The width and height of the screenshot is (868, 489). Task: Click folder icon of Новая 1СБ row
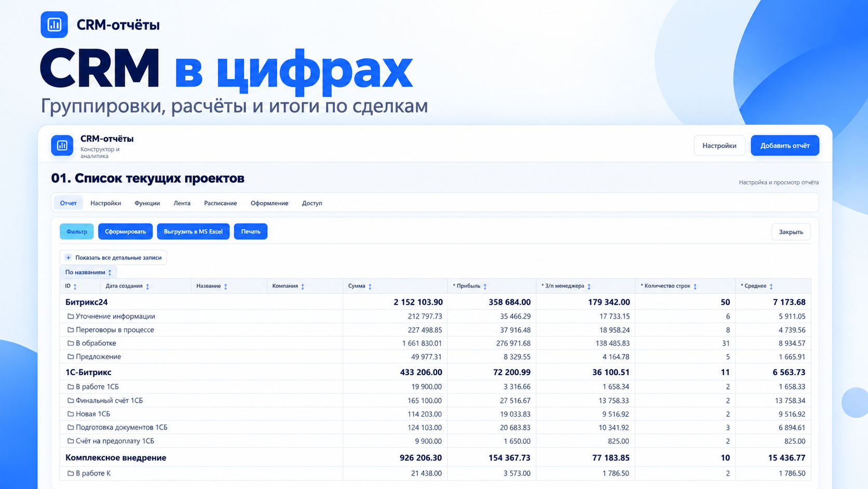[71, 414]
